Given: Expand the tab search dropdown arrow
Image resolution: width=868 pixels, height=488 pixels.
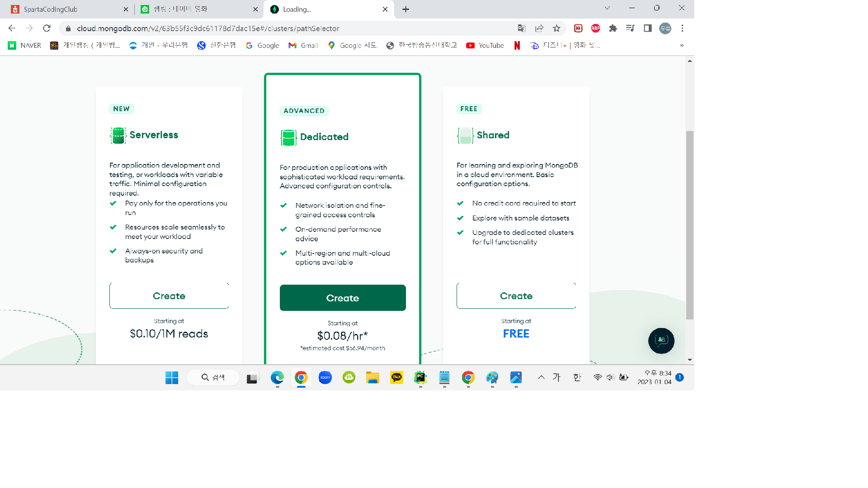Looking at the screenshot, I should 607,8.
